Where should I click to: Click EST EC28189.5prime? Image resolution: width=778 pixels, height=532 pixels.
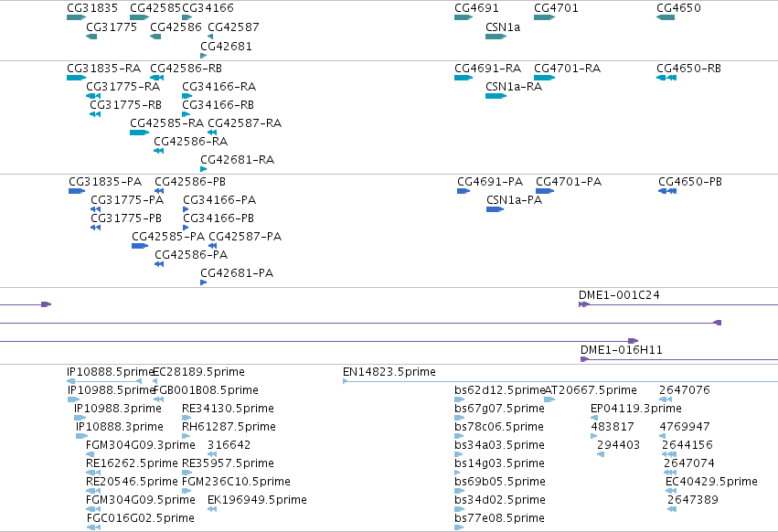pos(198,372)
